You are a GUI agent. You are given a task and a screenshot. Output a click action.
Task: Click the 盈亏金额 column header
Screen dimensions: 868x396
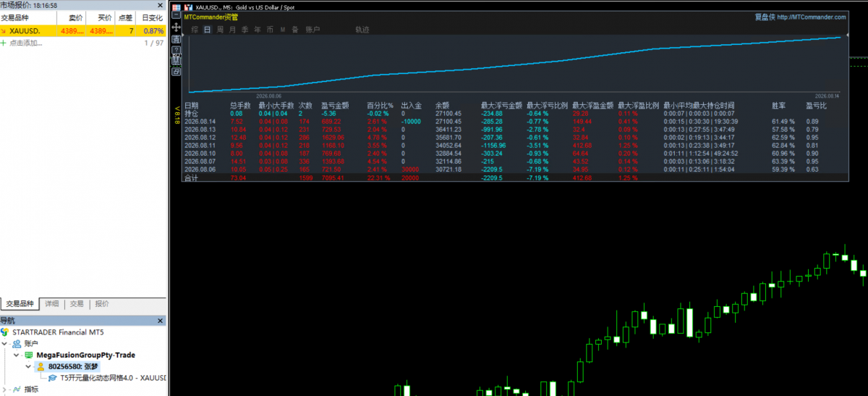(336, 106)
